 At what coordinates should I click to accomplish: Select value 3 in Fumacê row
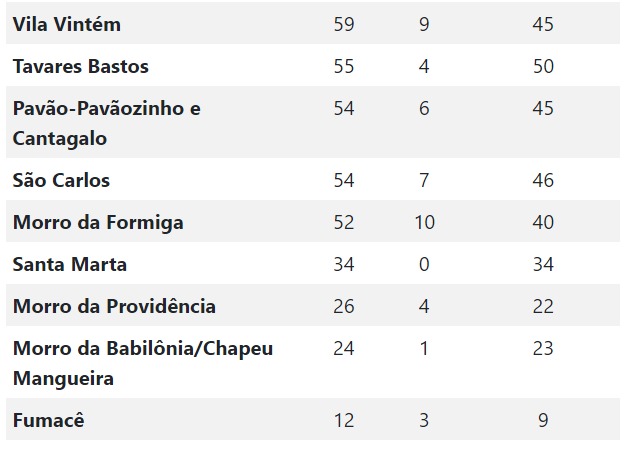pos(424,420)
